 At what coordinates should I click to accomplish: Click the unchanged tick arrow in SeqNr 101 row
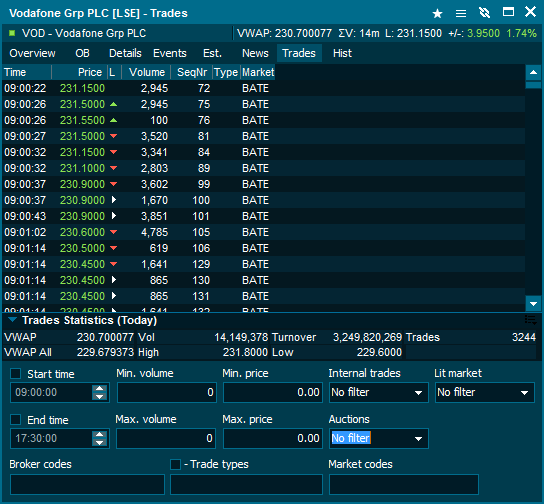113,216
